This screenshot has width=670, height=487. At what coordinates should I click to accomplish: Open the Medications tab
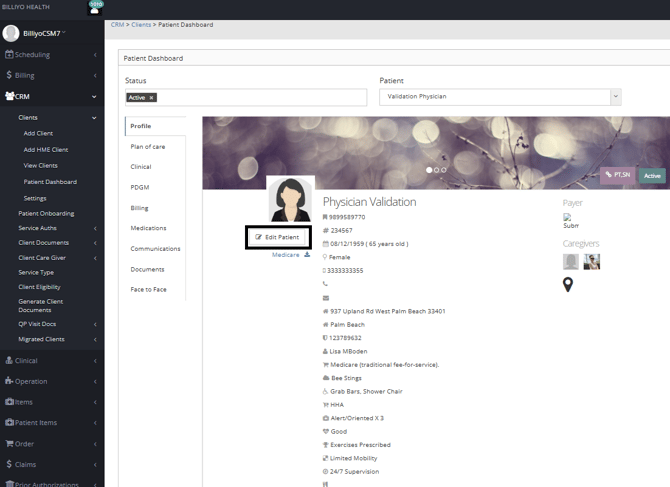149,228
